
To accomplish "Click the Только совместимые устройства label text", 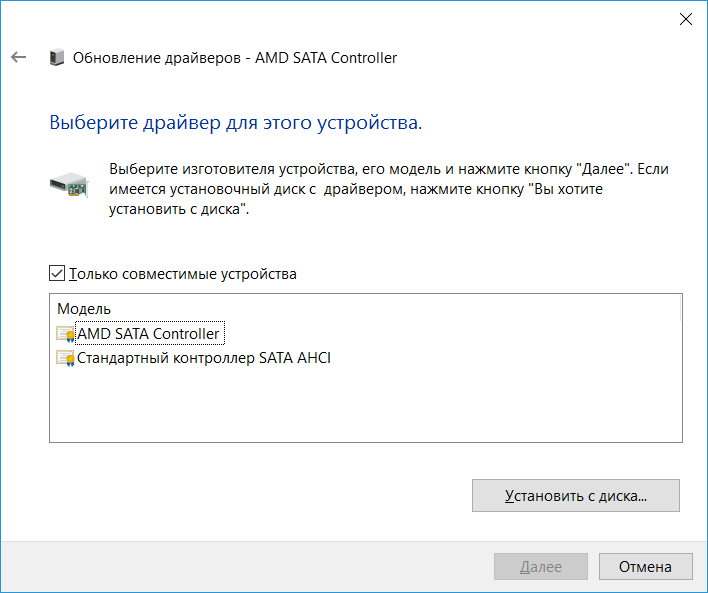I will pos(183,274).
